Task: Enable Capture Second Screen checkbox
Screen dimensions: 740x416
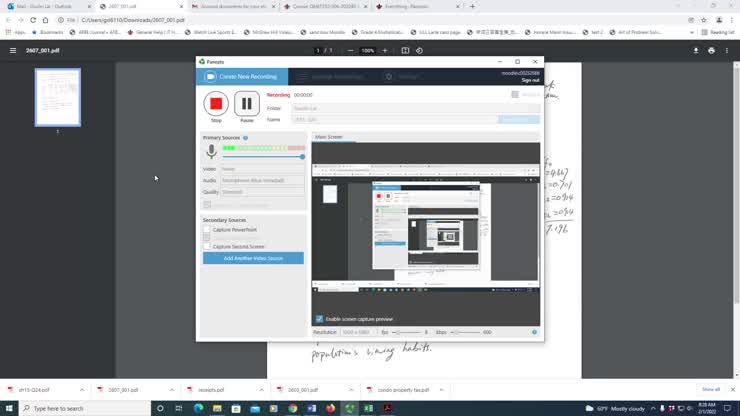Action: [207, 246]
